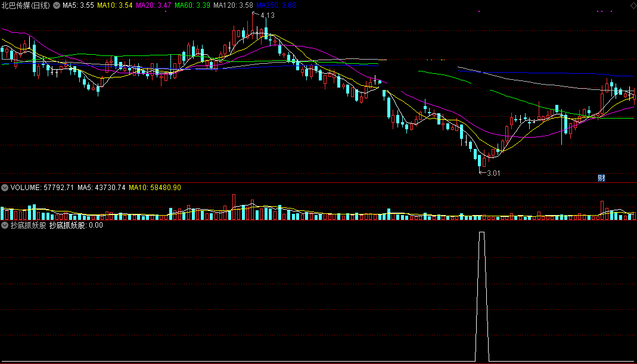Click the 抄底抓妖股: 0.00 value label
The width and height of the screenshot is (637, 364).
tap(76, 225)
